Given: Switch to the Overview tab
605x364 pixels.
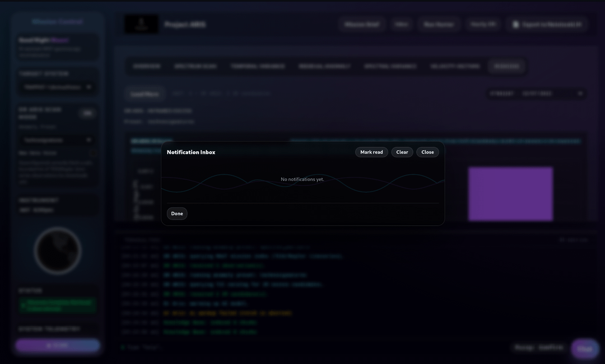Looking at the screenshot, I should (147, 66).
